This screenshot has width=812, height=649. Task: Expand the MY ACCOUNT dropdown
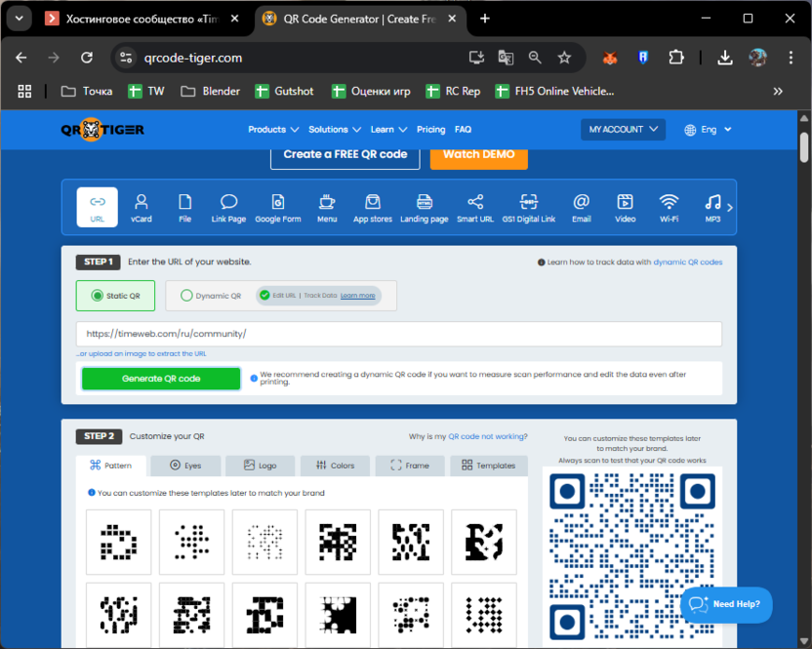click(x=623, y=128)
